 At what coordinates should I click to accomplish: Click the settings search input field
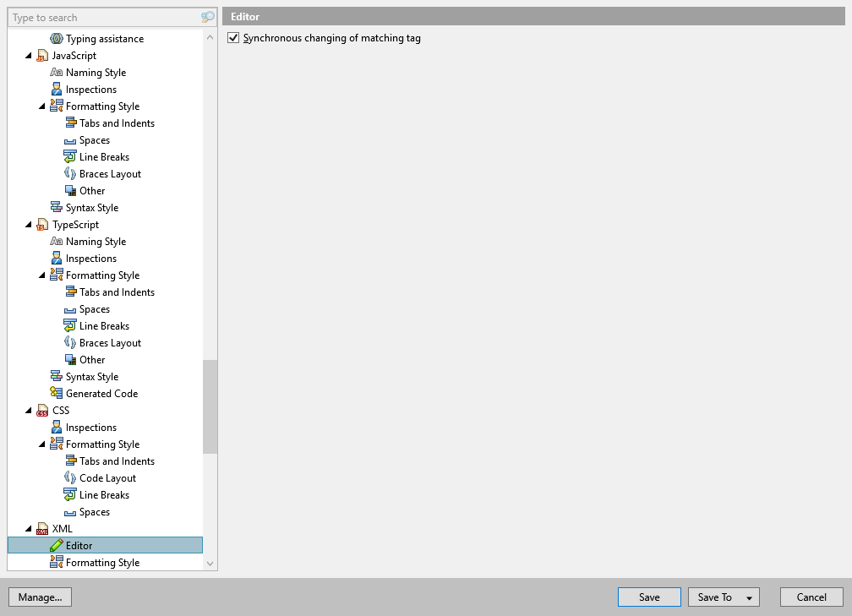(101, 17)
